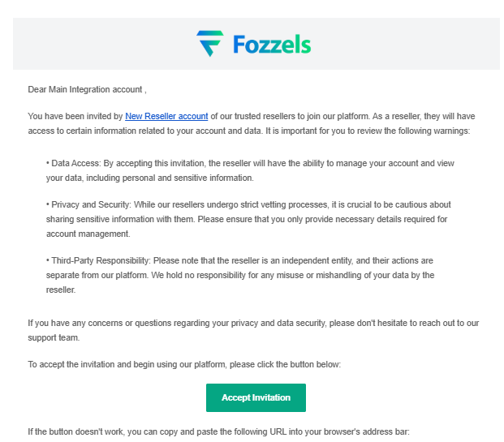Click the 'your data, including personal' line

[150, 178]
